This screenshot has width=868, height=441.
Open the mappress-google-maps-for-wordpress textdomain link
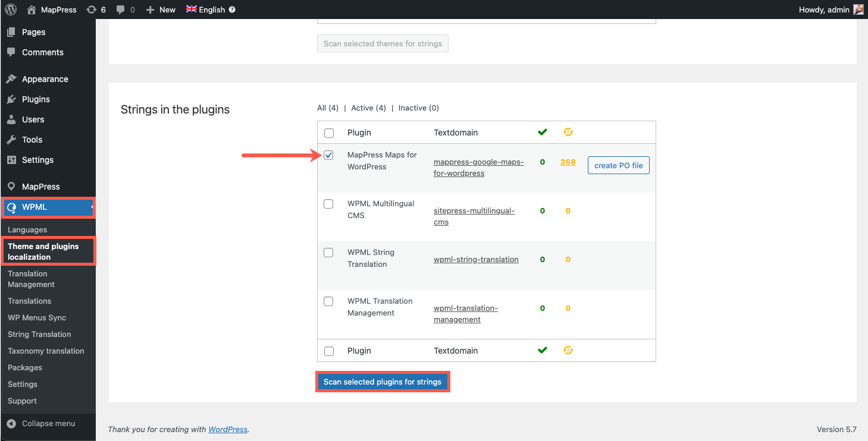(x=478, y=167)
